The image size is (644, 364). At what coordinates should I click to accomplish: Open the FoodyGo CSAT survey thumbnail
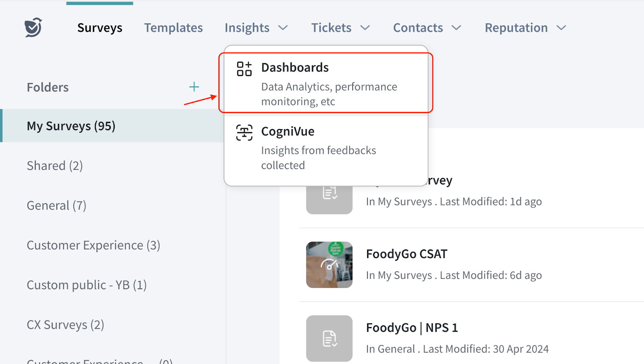[x=329, y=265]
